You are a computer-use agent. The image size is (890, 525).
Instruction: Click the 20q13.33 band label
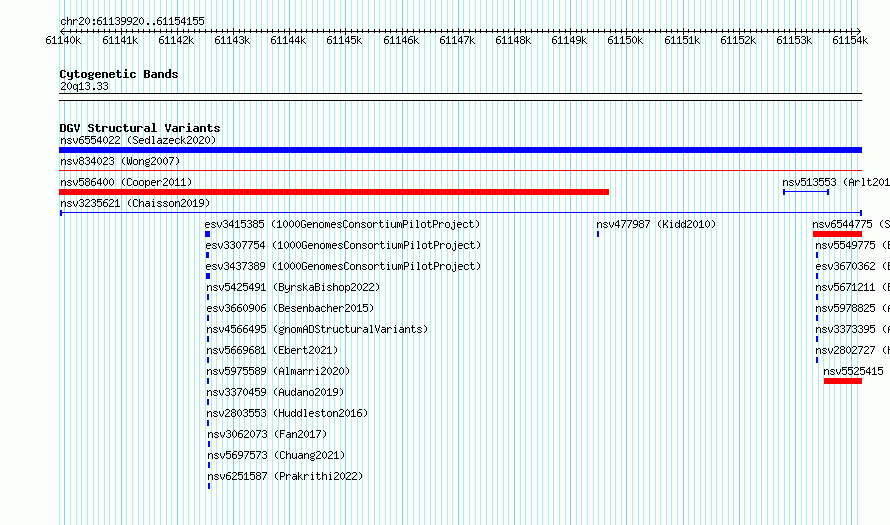click(x=84, y=86)
